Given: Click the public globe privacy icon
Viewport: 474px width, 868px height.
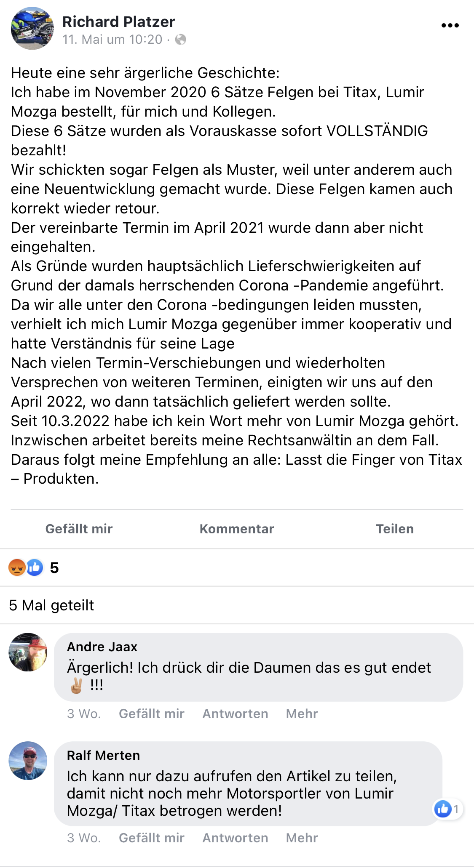Looking at the screenshot, I should [181, 40].
